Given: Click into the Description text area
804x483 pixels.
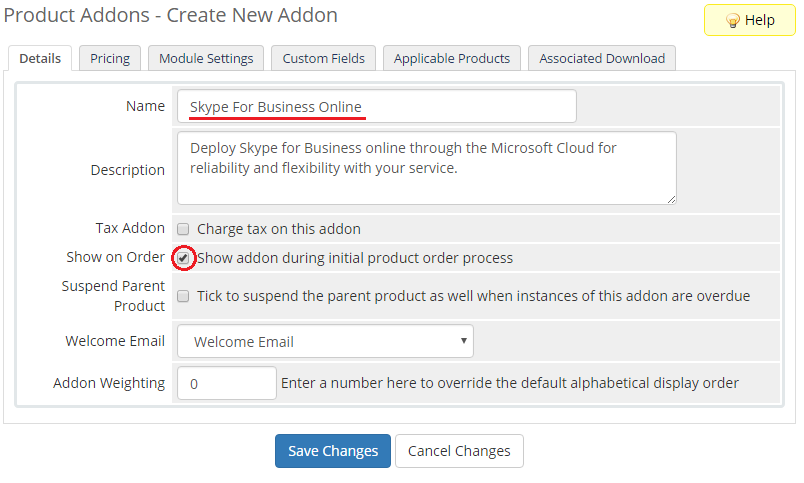Looking at the screenshot, I should (427, 168).
